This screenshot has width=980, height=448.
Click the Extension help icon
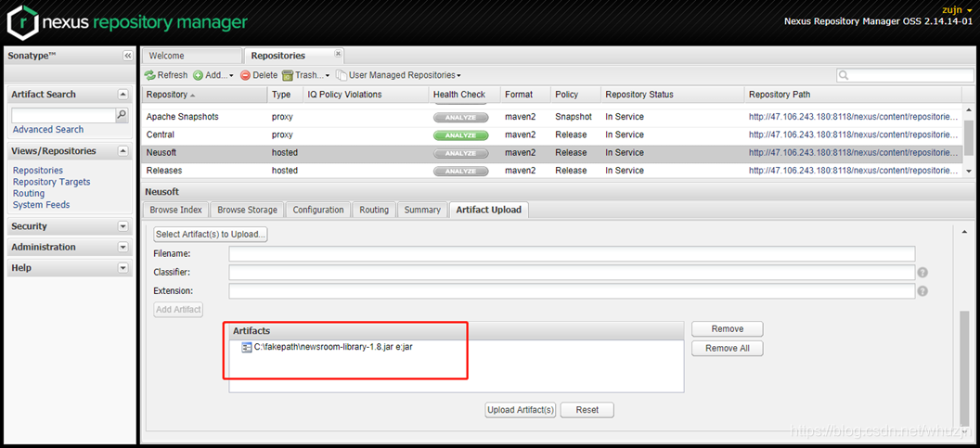[922, 291]
